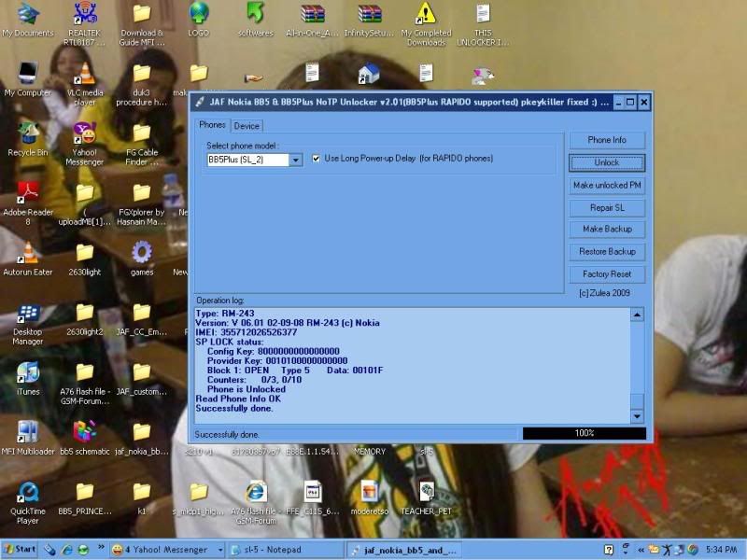Click the 100% progress bar
This screenshot has width=747, height=560.
[x=585, y=433]
